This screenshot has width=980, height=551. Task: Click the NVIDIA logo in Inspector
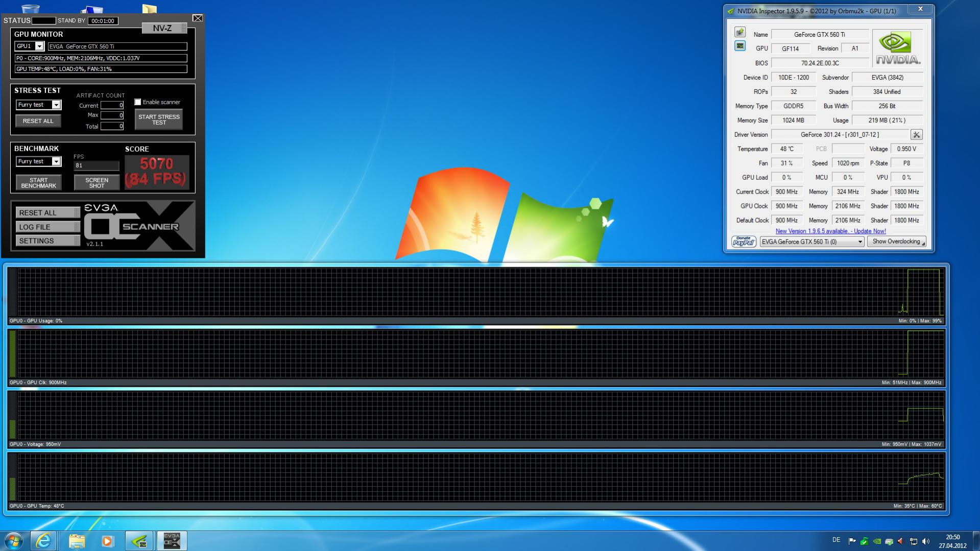[897, 48]
